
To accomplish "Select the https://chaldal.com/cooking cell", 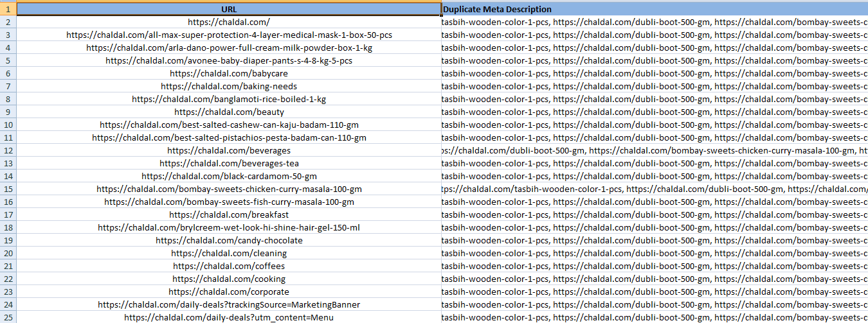I will (x=229, y=279).
